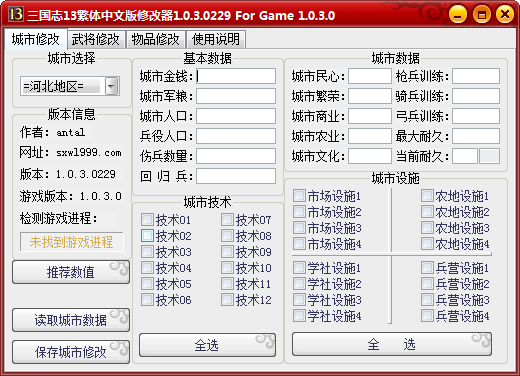Tick the 市场设施4 checkbox
This screenshot has height=376, width=520.
pos(299,244)
